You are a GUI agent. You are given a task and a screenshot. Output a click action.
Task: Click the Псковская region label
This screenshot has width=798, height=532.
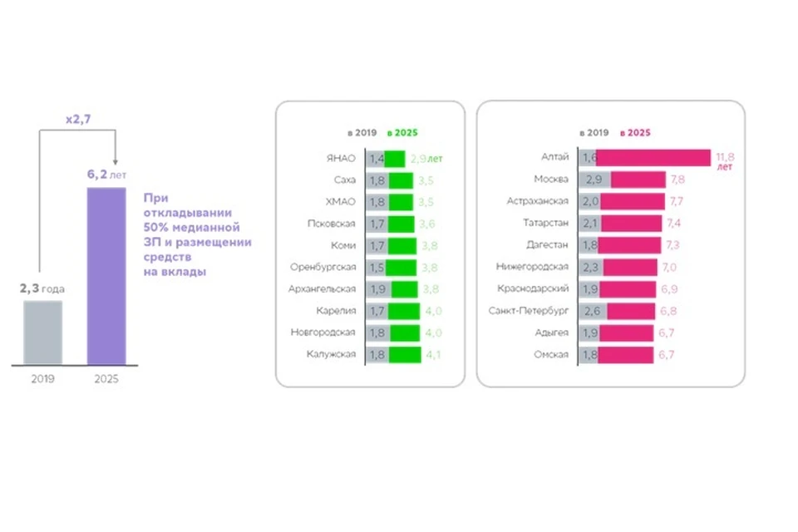(332, 224)
